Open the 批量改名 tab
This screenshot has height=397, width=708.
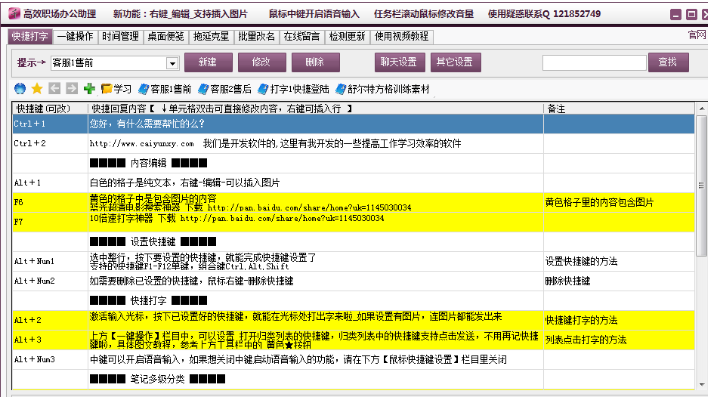pyautogui.click(x=256, y=37)
